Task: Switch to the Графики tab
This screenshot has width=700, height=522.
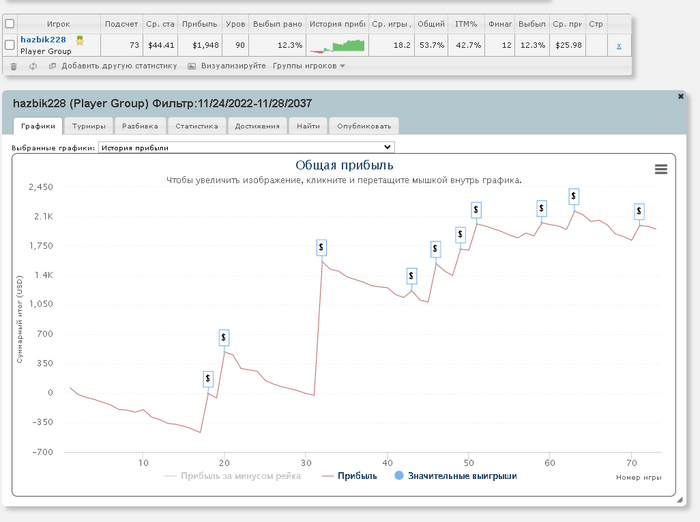Action: point(38,126)
